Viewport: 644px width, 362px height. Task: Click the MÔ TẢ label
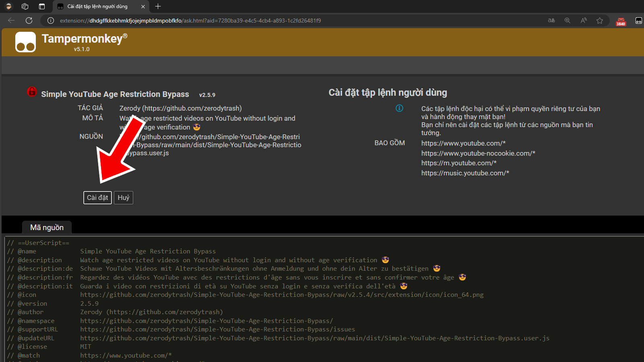[x=93, y=118]
